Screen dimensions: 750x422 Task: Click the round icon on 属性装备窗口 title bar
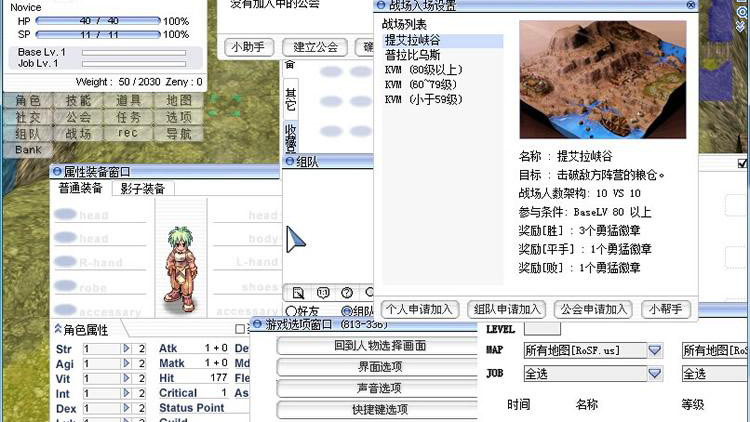click(x=56, y=172)
